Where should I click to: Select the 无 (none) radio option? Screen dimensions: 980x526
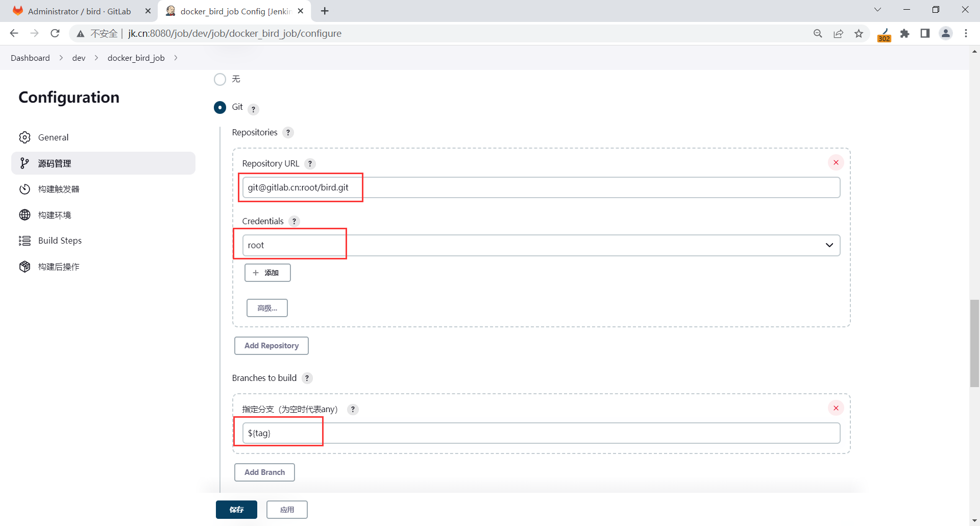tap(220, 79)
